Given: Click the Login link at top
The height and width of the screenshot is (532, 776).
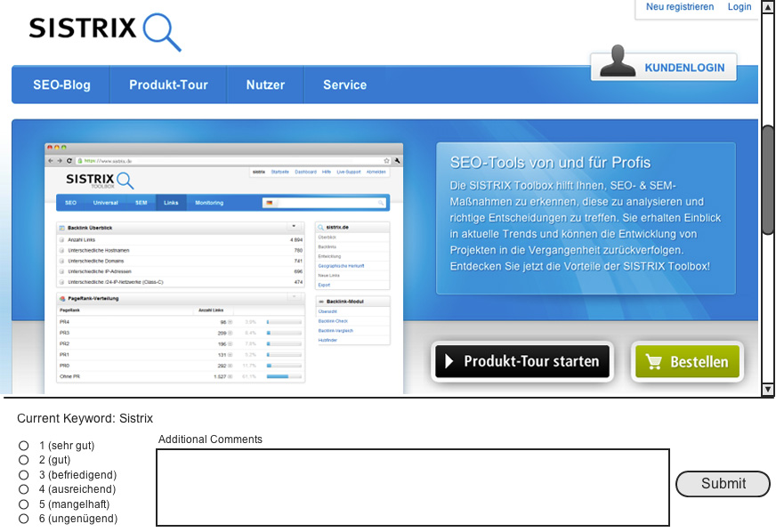Looking at the screenshot, I should tap(740, 7).
